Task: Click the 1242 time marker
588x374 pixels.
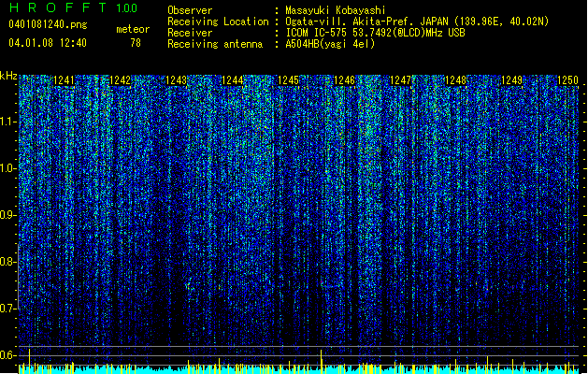Action: tap(120, 80)
